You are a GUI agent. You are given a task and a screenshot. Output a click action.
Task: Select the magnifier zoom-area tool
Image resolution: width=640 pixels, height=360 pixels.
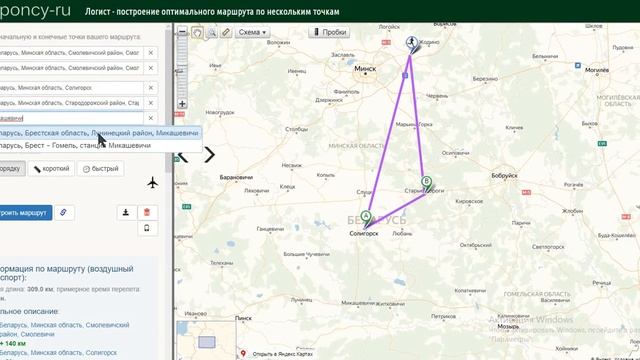coord(212,32)
